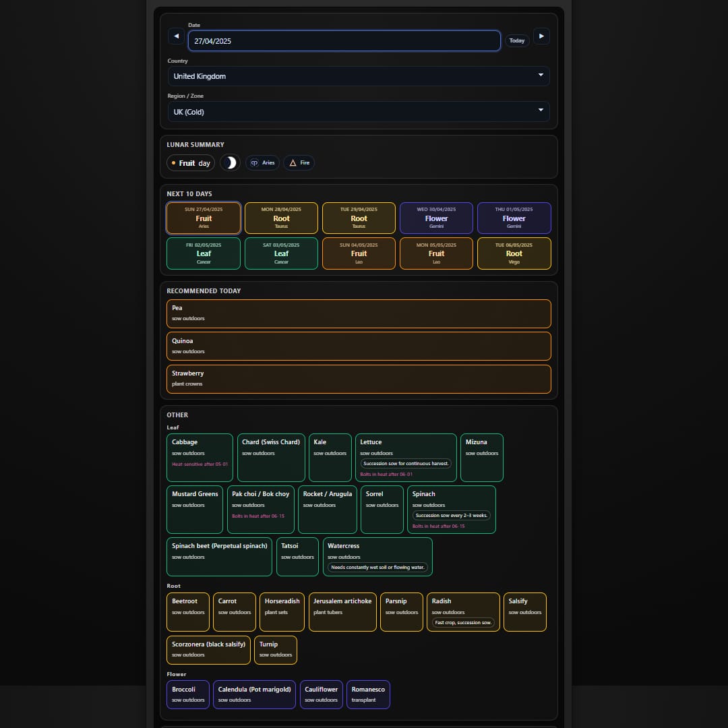The image size is (728, 728).
Task: Click the Aries zodiac badge
Action: 262,163
